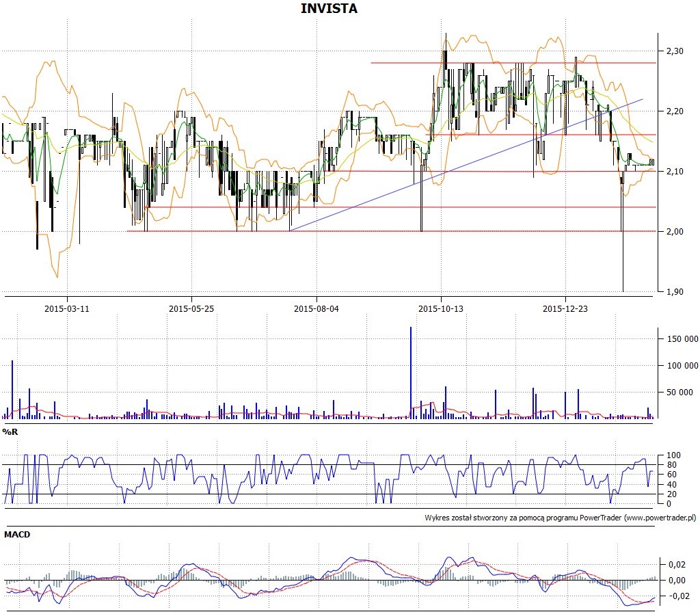Click the 150 000 volume axis label
The width and height of the screenshot is (700, 612).
[683, 339]
